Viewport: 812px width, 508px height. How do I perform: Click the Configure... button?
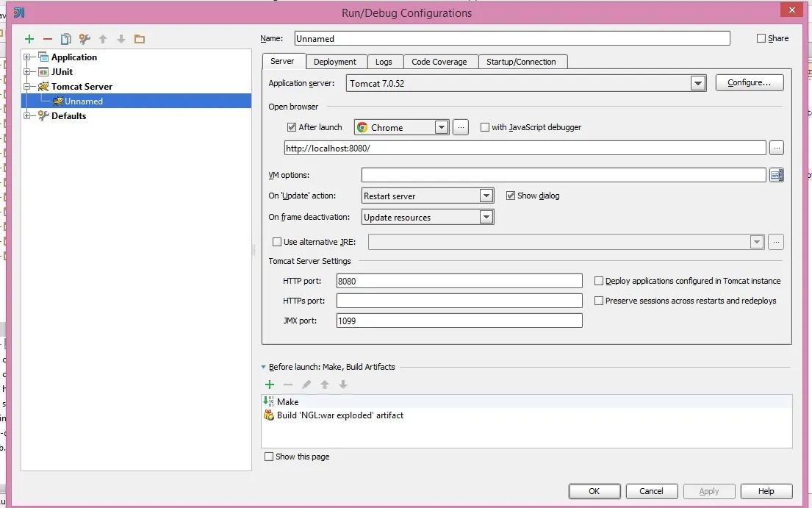click(750, 83)
